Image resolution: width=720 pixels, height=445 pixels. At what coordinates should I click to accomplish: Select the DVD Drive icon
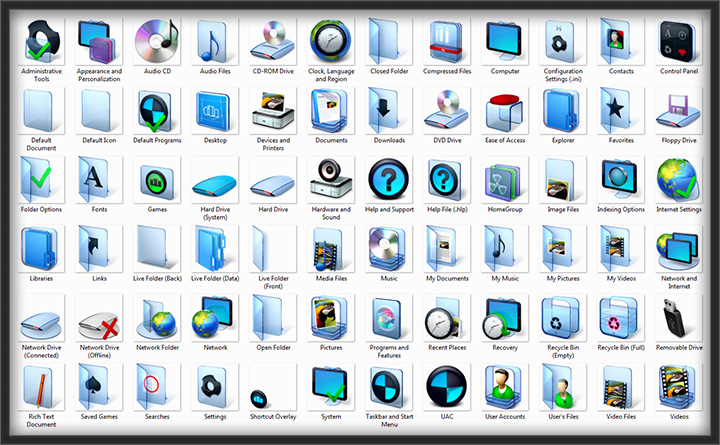point(446,110)
